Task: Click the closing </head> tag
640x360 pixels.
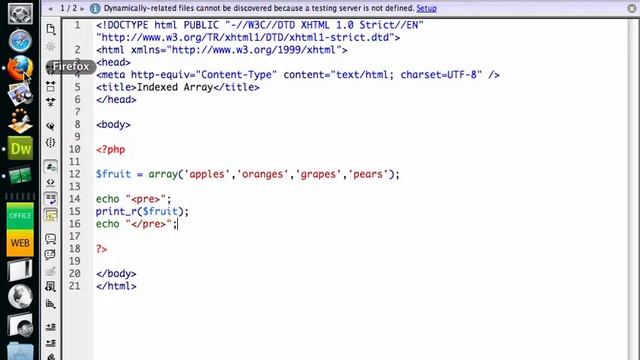Action: (x=116, y=100)
